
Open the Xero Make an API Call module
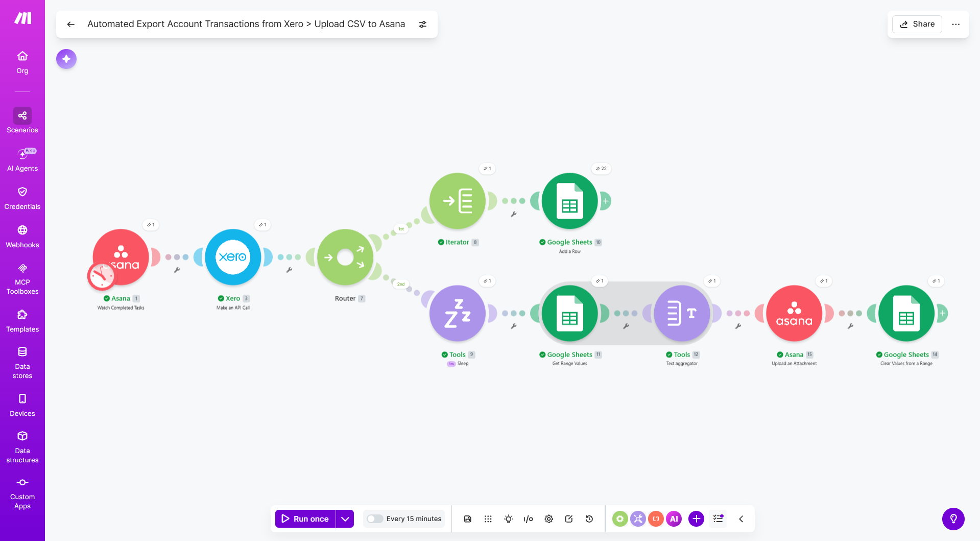tap(233, 257)
